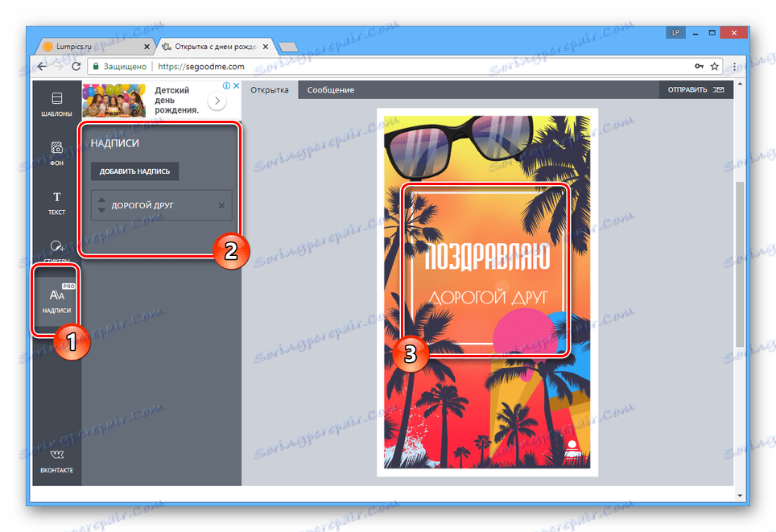The image size is (776, 532).
Task: Switch to the Открытка tab
Action: click(270, 90)
